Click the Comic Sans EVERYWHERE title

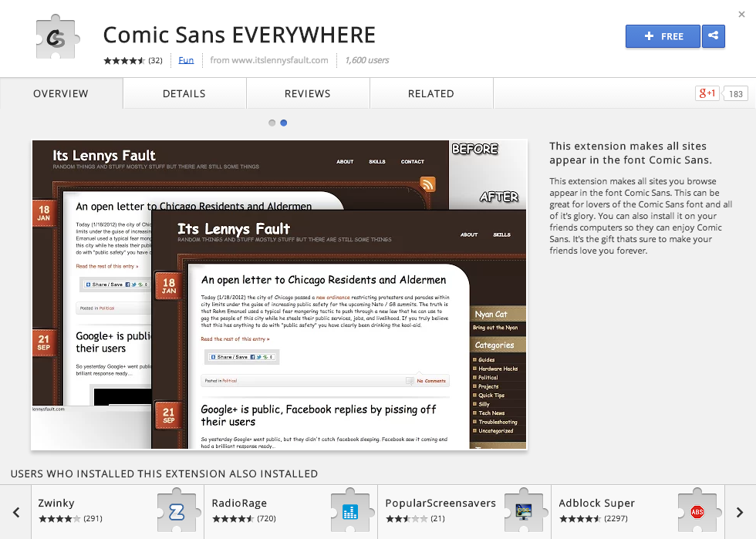(x=239, y=35)
